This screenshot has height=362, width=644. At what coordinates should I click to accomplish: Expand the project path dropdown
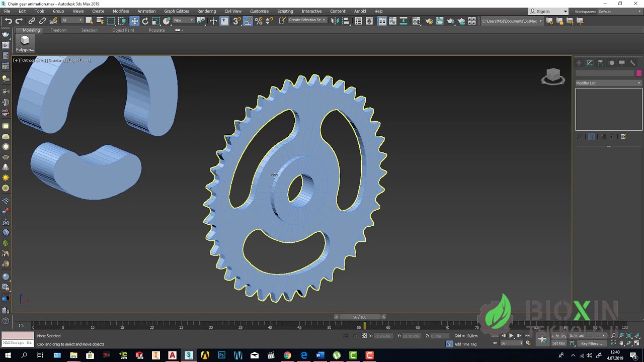(512, 21)
